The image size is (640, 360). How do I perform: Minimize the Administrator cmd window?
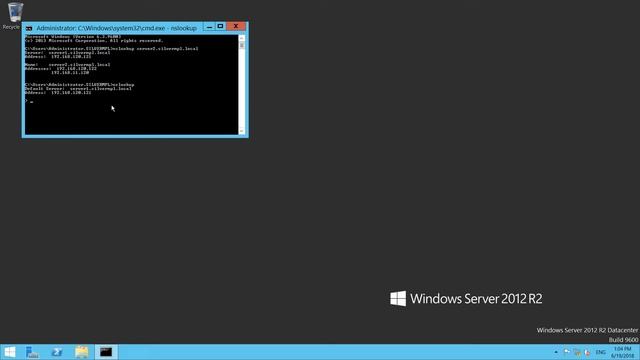209,27
